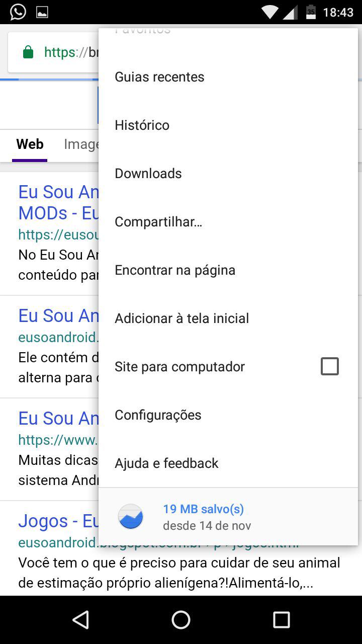Enable the Site para computador checkbox
The width and height of the screenshot is (362, 644).
pyautogui.click(x=330, y=366)
